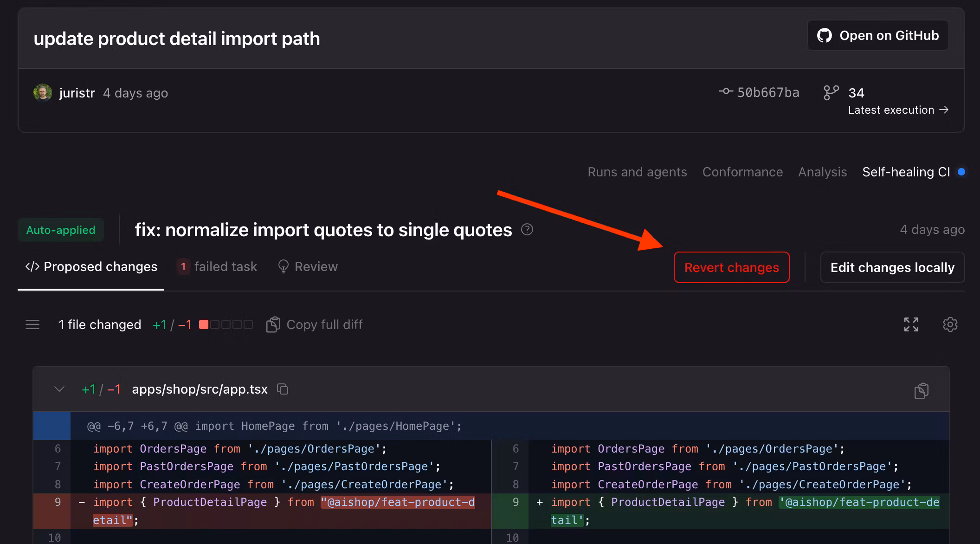Screen dimensions: 980x544
Task: Collapse the app.tsx diff section
Action: [59, 389]
